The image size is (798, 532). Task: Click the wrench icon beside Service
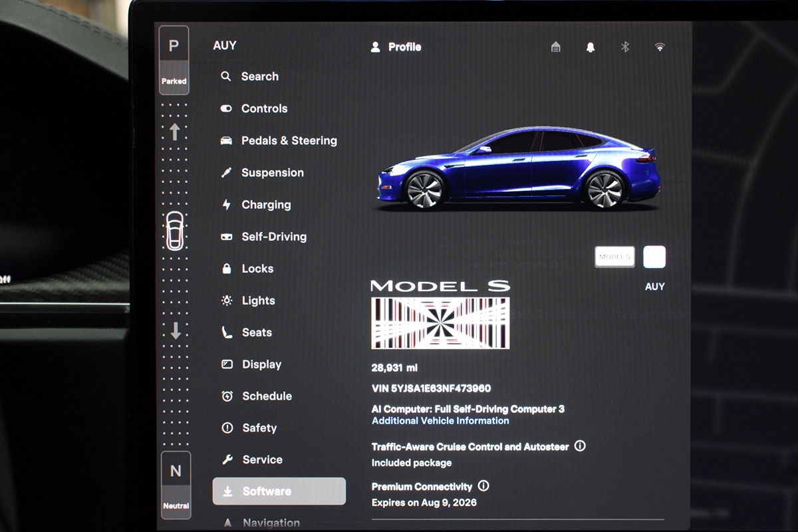pyautogui.click(x=227, y=460)
